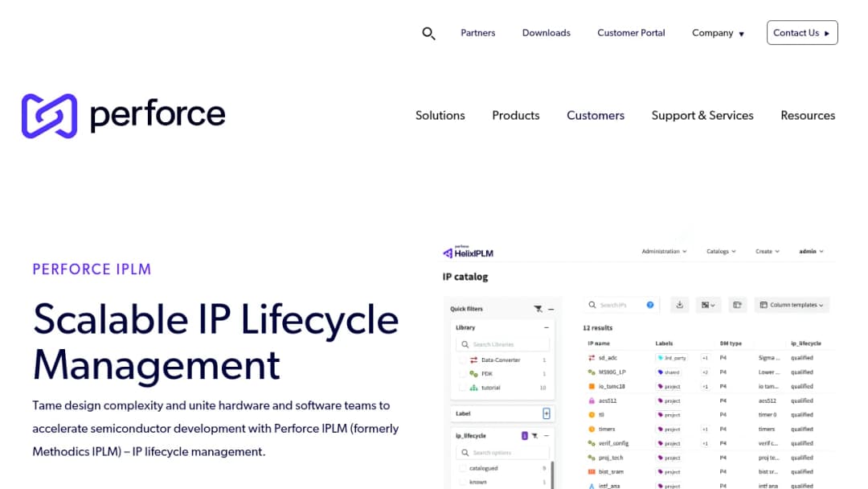Image resolution: width=868 pixels, height=489 pixels.
Task: Open the Customers menu
Action: (x=595, y=115)
